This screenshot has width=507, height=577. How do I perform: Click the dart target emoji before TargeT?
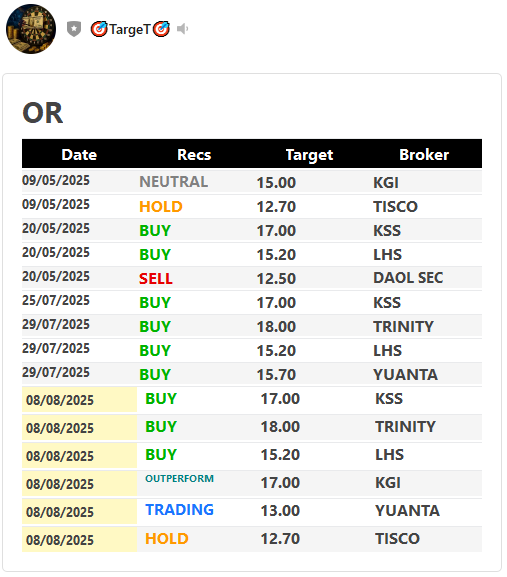99,29
